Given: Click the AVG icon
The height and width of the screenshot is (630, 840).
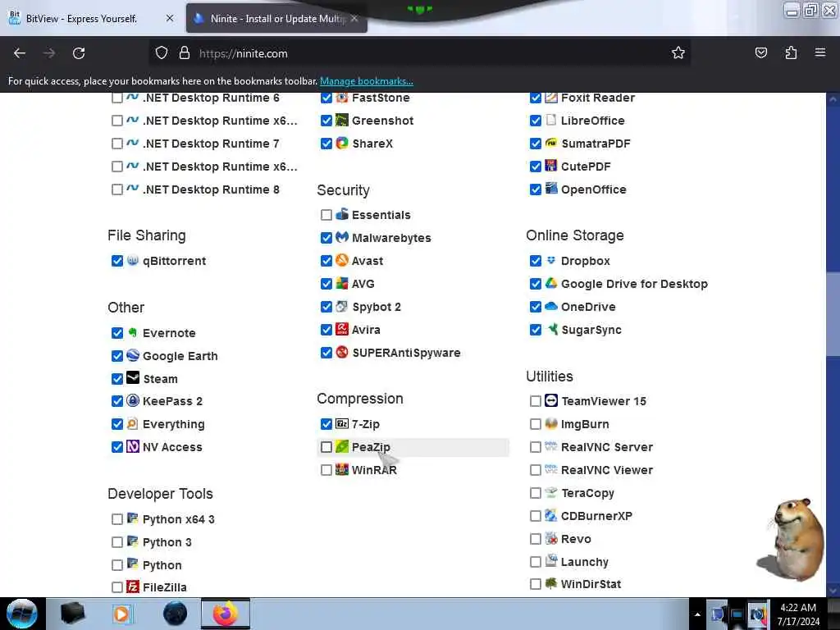Looking at the screenshot, I should point(342,283).
